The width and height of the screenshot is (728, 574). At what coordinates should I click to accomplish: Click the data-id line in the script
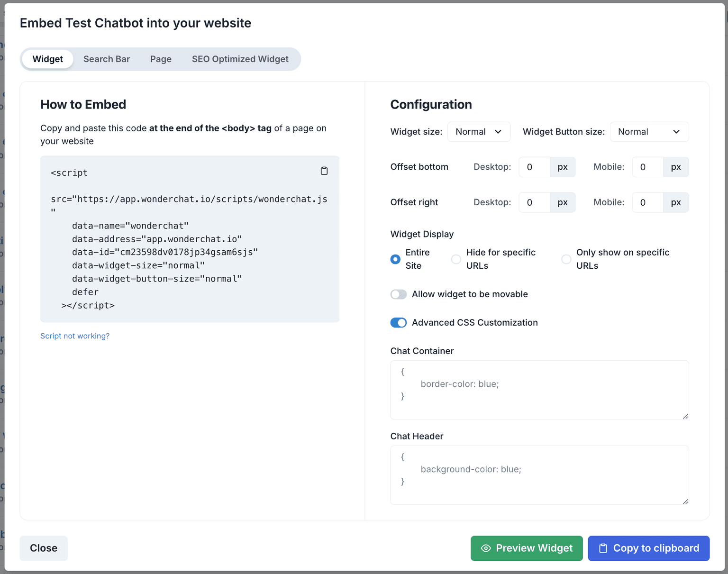pos(165,252)
